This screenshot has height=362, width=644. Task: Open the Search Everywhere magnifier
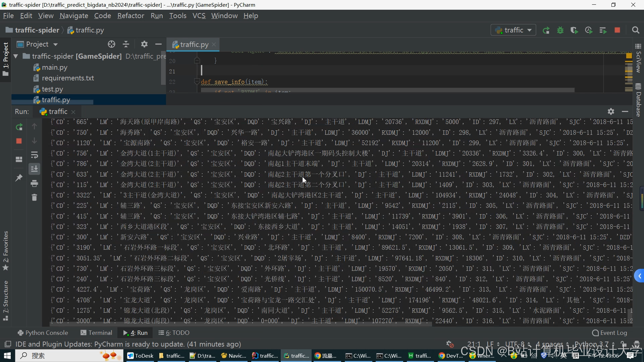pos(635,31)
